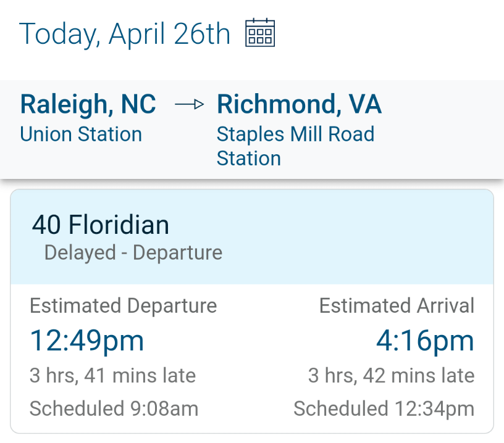This screenshot has width=504, height=443.
Task: Click the arrow between origin and destination
Action: pyautogui.click(x=190, y=104)
